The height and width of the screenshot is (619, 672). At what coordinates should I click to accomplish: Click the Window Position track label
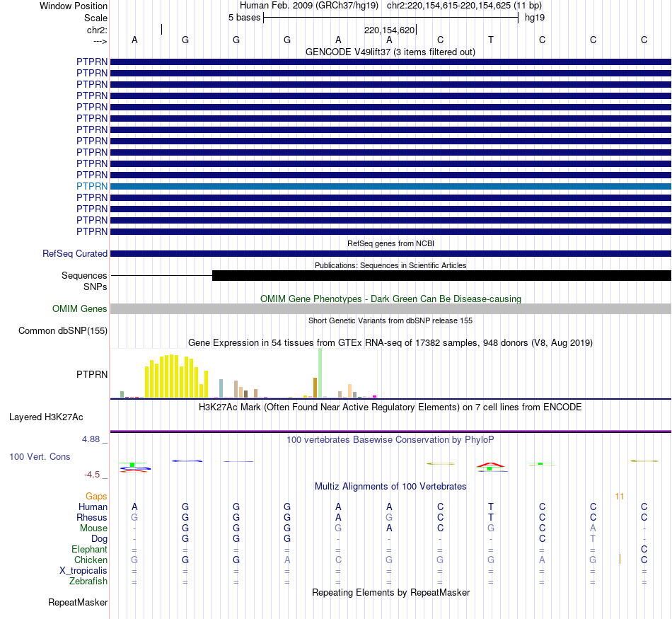pos(74,6)
